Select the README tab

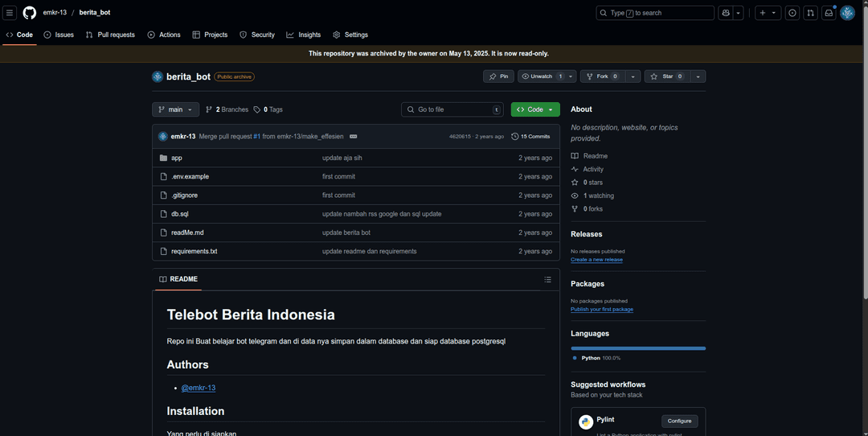(x=178, y=280)
